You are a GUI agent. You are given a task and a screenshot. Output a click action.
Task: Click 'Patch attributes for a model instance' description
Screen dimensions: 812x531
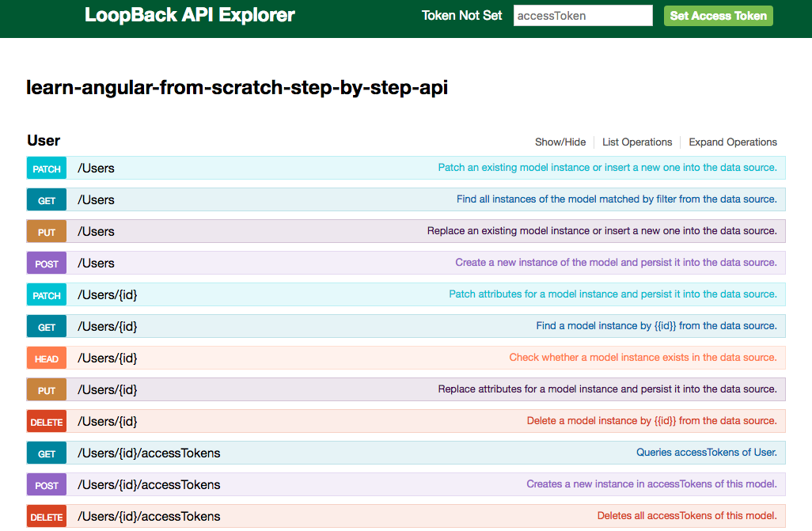pos(613,294)
